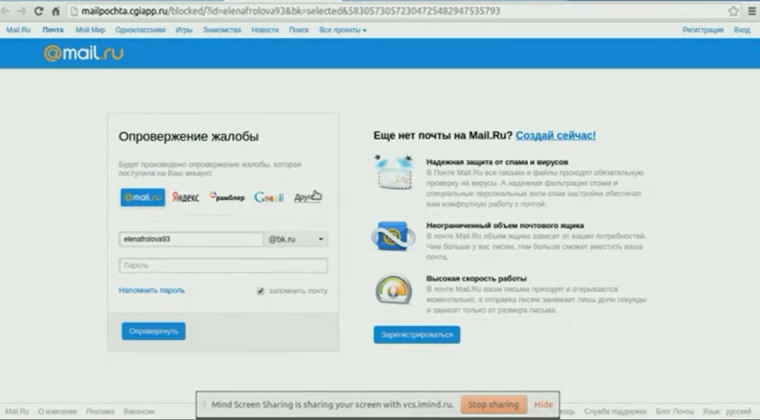The width and height of the screenshot is (760, 420).
Task: Toggle the 'запомнить почту' checkbox
Action: (x=261, y=291)
